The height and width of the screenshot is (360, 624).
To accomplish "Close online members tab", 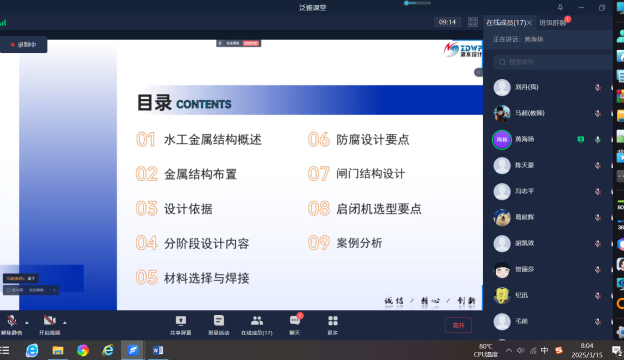I will (x=529, y=23).
